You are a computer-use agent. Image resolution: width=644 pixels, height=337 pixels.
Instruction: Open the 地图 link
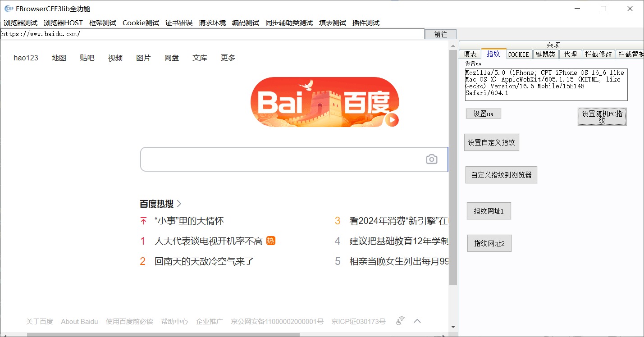click(x=59, y=58)
